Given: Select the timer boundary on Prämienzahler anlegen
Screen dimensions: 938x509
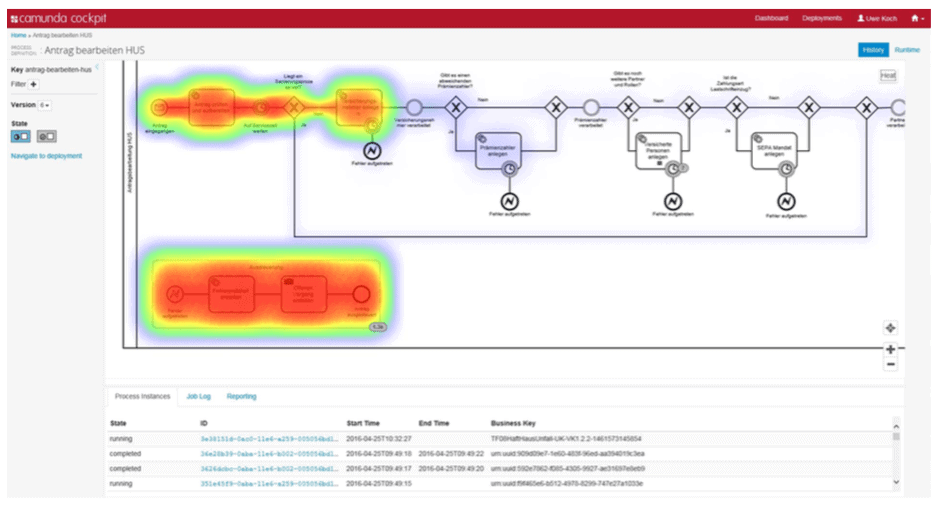Looking at the screenshot, I should point(509,169).
